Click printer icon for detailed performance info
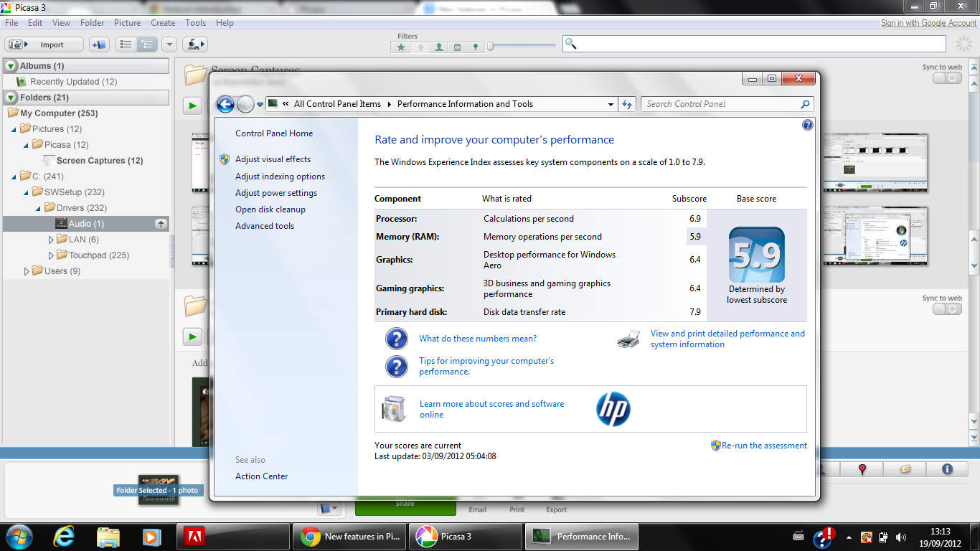This screenshot has height=551, width=980. (628, 339)
